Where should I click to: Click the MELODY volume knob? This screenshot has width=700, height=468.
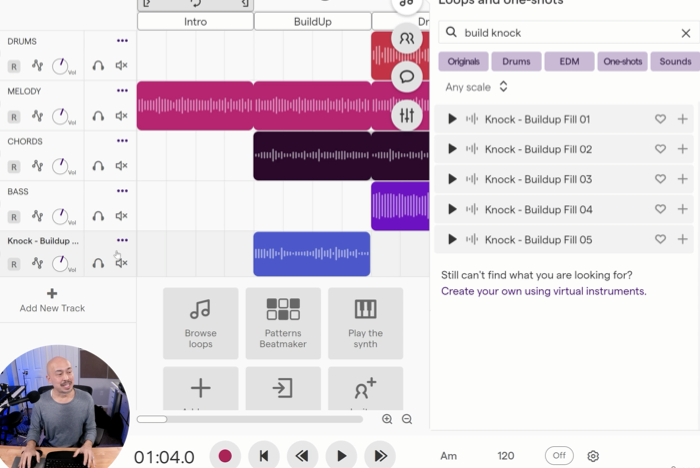[x=60, y=117]
